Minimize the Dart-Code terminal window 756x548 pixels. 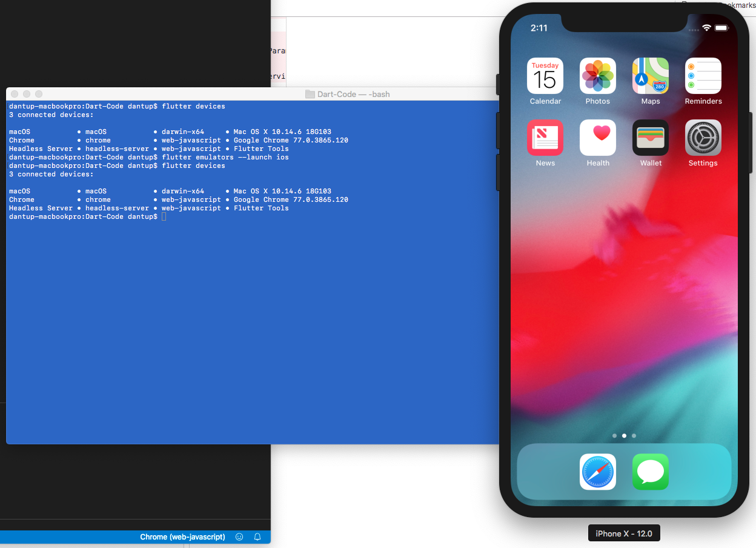click(27, 94)
